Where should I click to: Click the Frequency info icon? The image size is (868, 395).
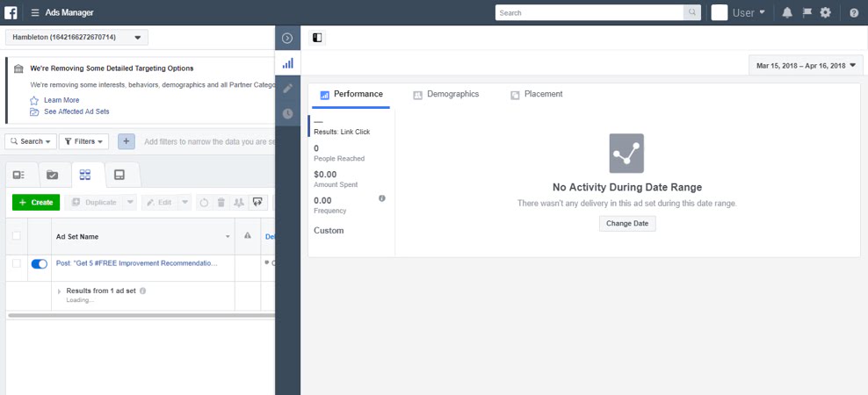point(382,198)
